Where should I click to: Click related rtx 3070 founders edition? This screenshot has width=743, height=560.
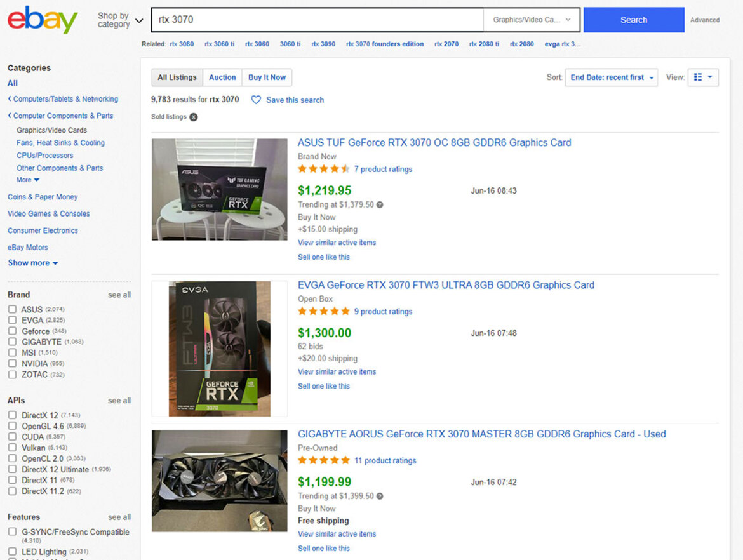tap(385, 44)
